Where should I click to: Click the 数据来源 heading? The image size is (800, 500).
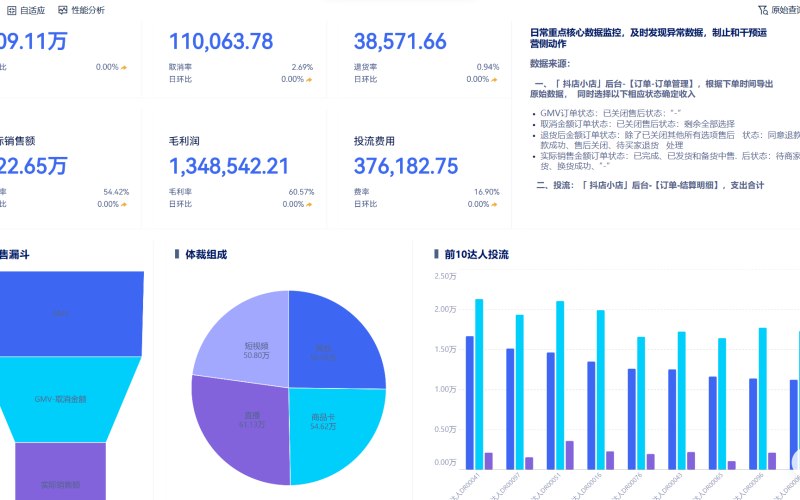(x=549, y=63)
